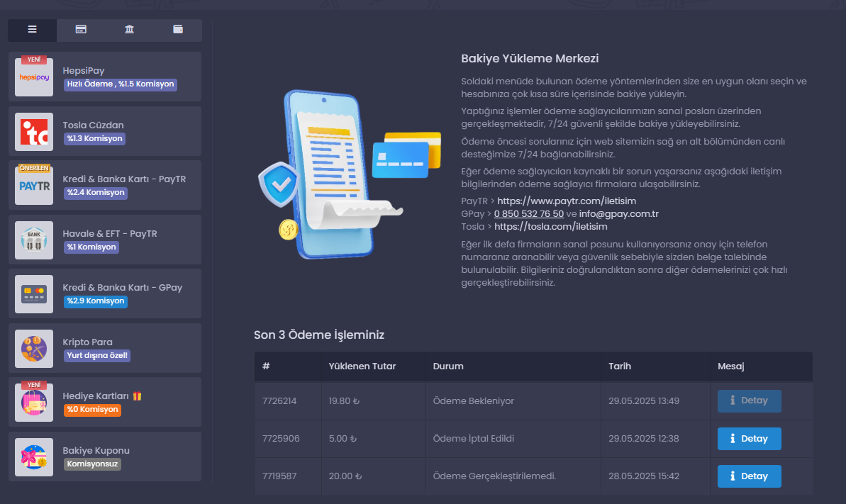
Task: Select the %1.3 Komisyon badge under Tosla
Action: click(94, 138)
